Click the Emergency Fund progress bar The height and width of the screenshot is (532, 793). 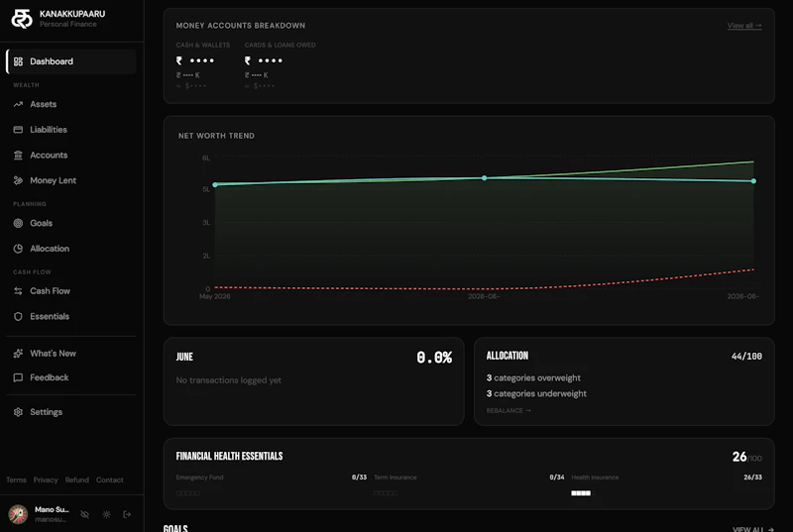tap(188, 493)
